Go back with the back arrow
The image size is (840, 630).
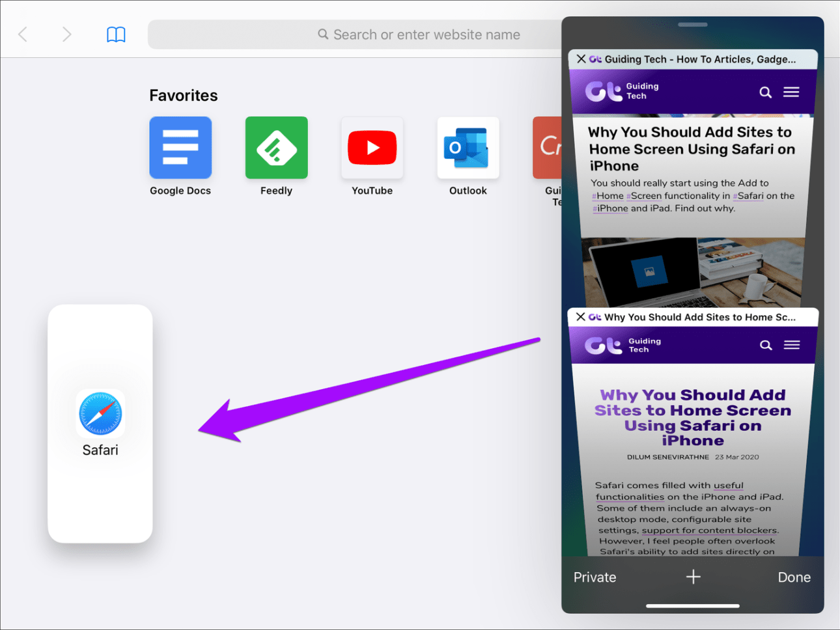(x=23, y=34)
